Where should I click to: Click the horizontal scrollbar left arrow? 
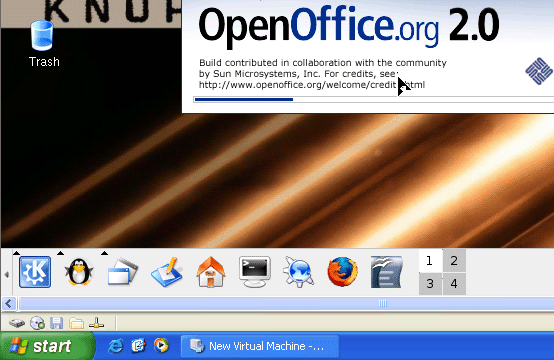(9, 303)
